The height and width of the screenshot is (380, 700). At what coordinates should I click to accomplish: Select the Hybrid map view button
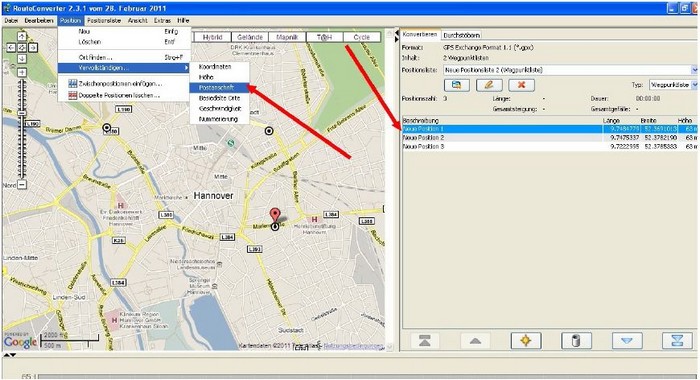(x=212, y=38)
